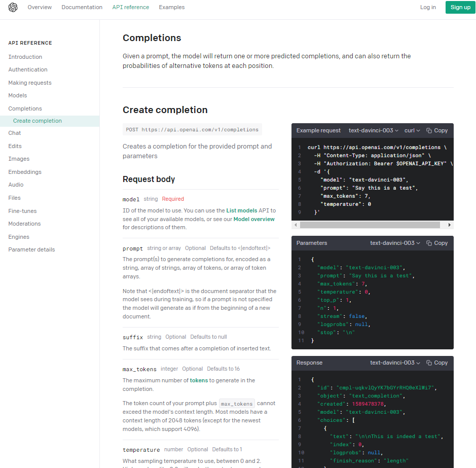Open Making requests in the sidebar
This screenshot has width=476, height=468.
(30, 83)
